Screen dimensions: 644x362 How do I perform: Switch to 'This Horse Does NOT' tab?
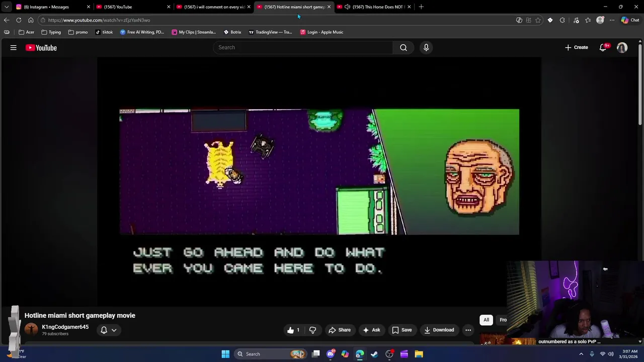(x=375, y=7)
